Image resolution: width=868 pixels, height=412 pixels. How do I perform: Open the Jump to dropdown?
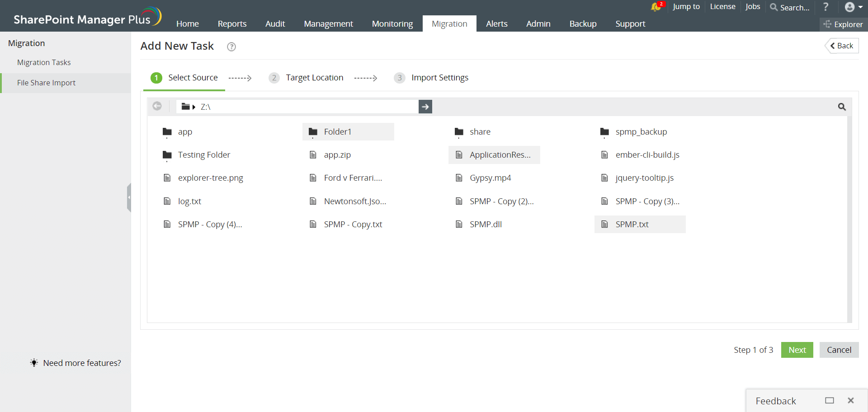point(686,7)
